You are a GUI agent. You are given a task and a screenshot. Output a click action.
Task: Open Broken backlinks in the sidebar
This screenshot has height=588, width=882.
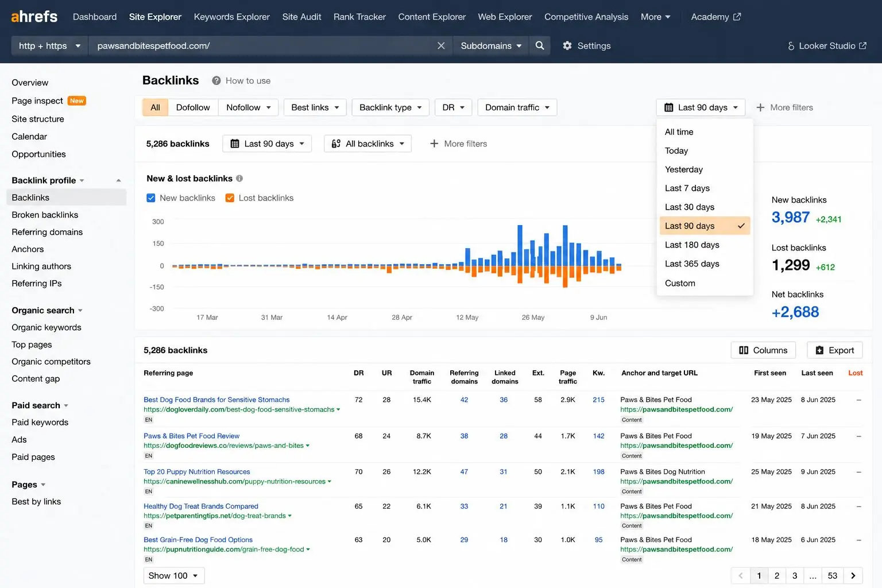(x=45, y=215)
